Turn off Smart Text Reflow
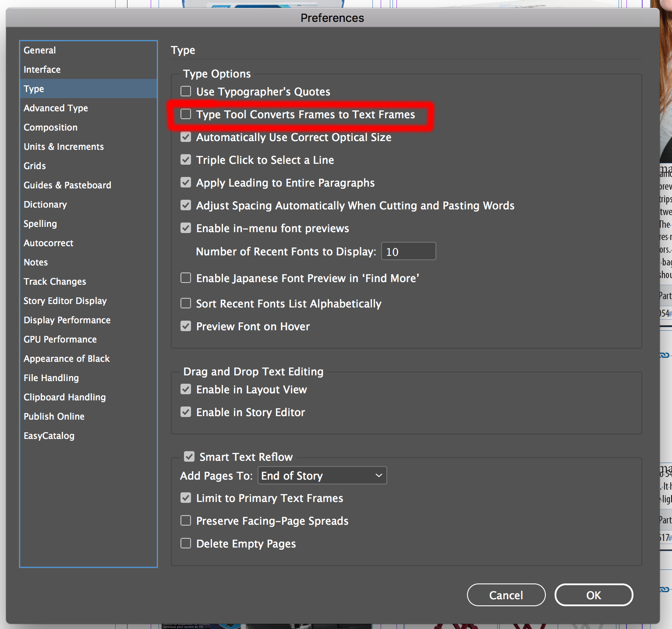Viewport: 672px width, 629px height. [x=189, y=456]
